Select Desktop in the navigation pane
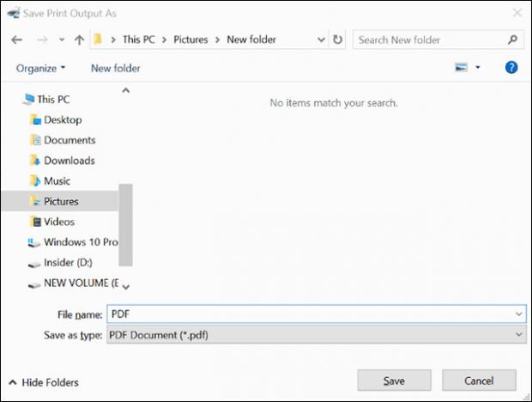This screenshot has width=532, height=402. click(x=63, y=120)
